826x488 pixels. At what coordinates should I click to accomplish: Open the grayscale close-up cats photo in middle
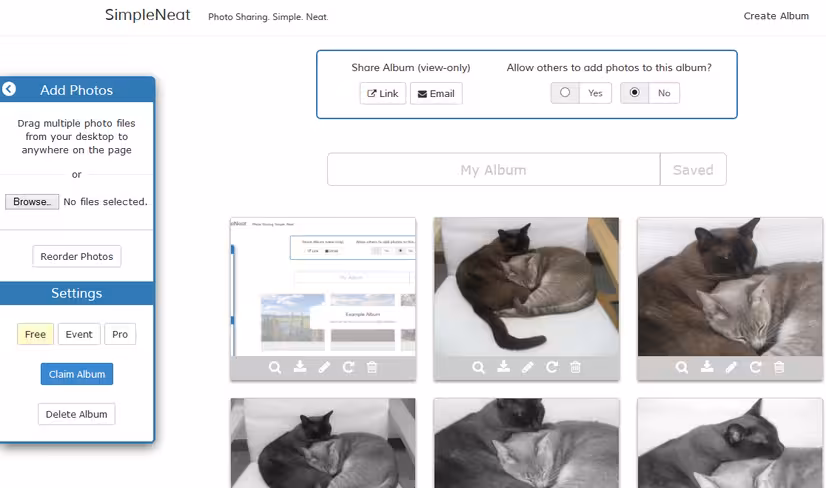526,443
